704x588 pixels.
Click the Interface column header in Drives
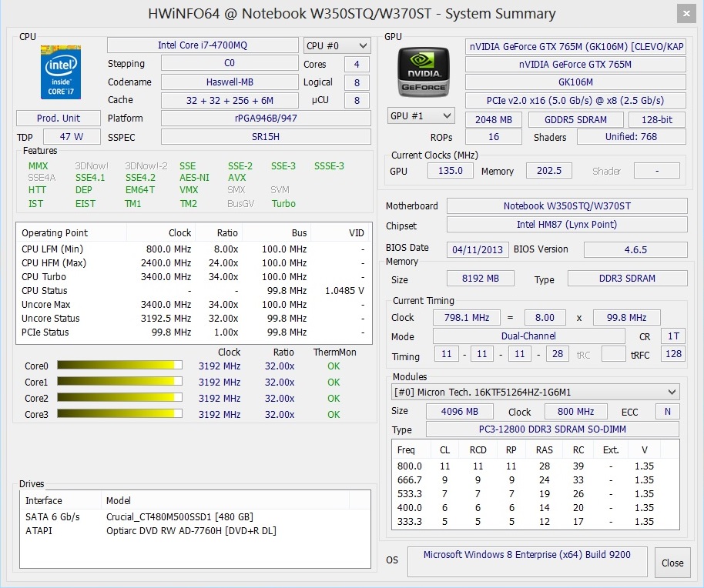pos(61,500)
